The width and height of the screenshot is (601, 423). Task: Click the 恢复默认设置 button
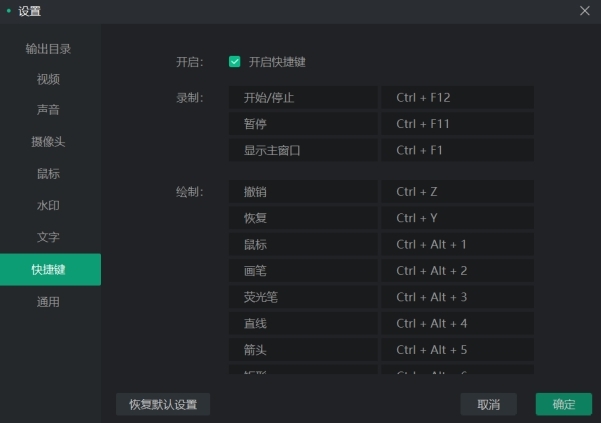pos(163,404)
